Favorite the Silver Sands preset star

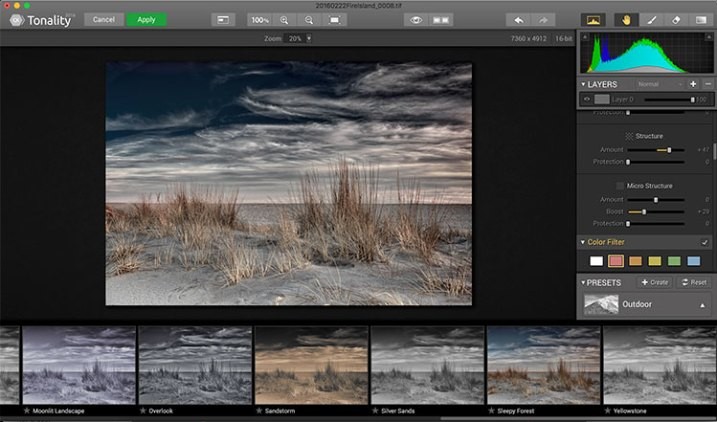point(375,411)
